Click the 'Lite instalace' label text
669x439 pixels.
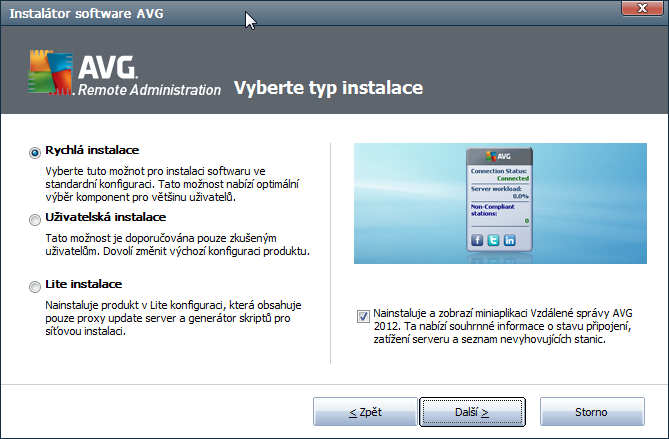pyautogui.click(x=84, y=284)
